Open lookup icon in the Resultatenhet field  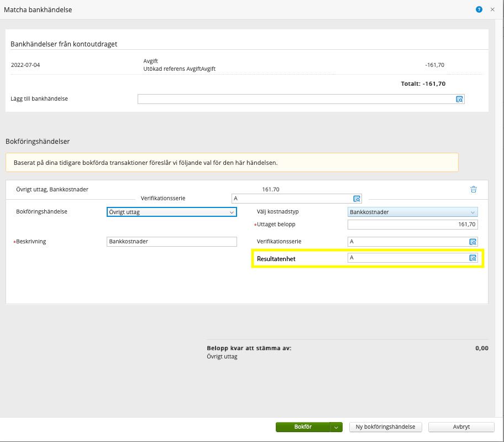point(473,258)
